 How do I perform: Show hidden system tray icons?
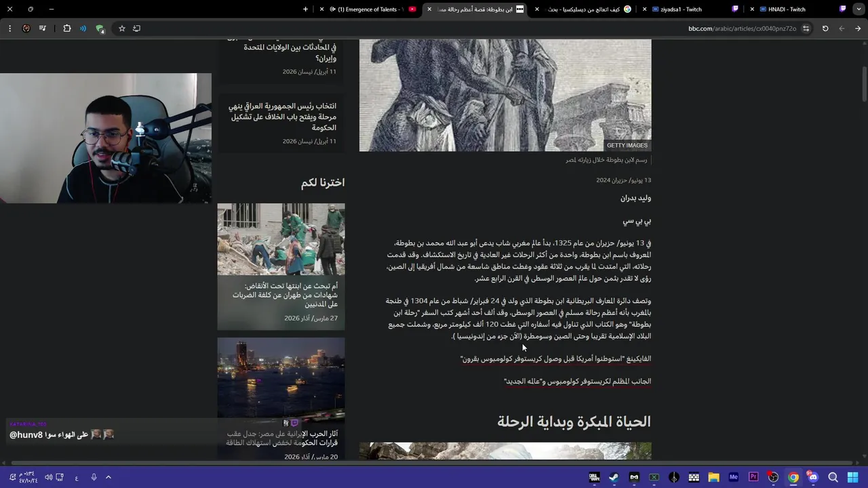[x=108, y=477]
